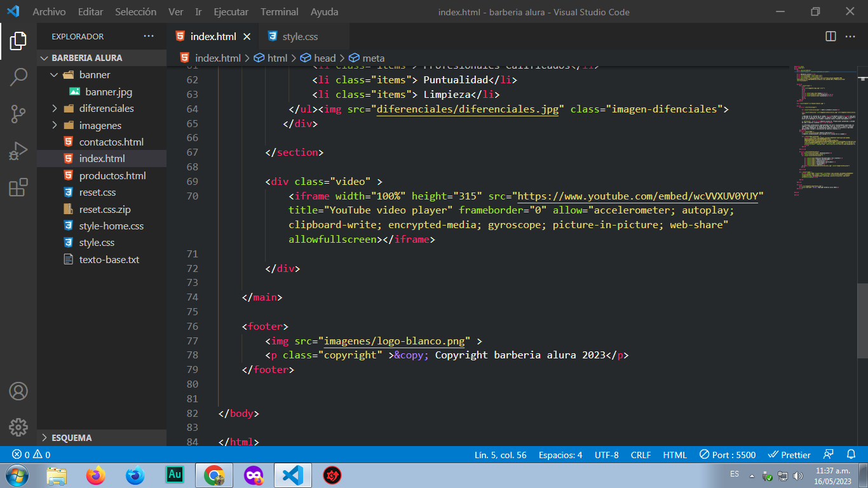Expand the imagenes folder

coord(102,126)
